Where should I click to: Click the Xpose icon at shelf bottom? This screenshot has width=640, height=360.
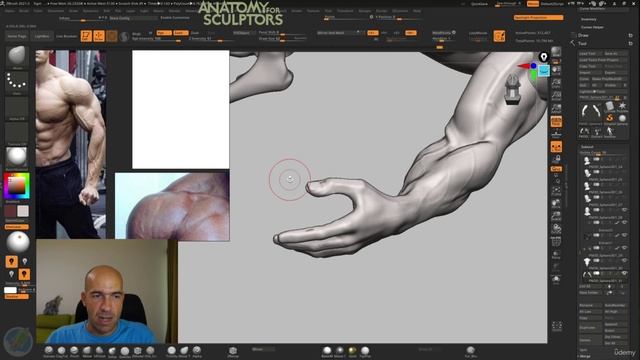557,326
